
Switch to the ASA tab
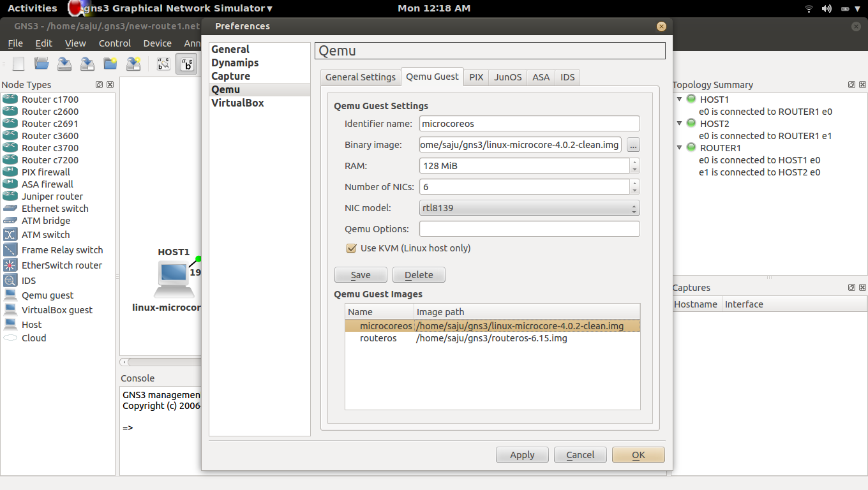pos(541,77)
